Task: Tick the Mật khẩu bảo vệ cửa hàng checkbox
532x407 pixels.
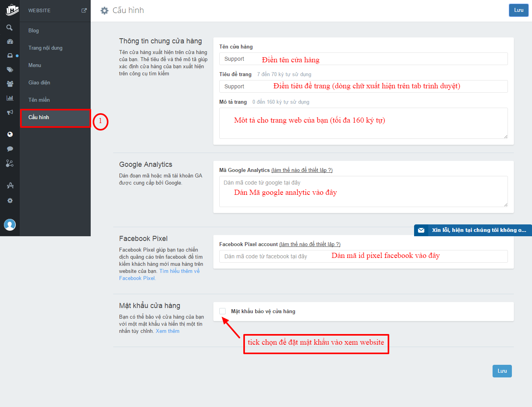Action: click(222, 311)
